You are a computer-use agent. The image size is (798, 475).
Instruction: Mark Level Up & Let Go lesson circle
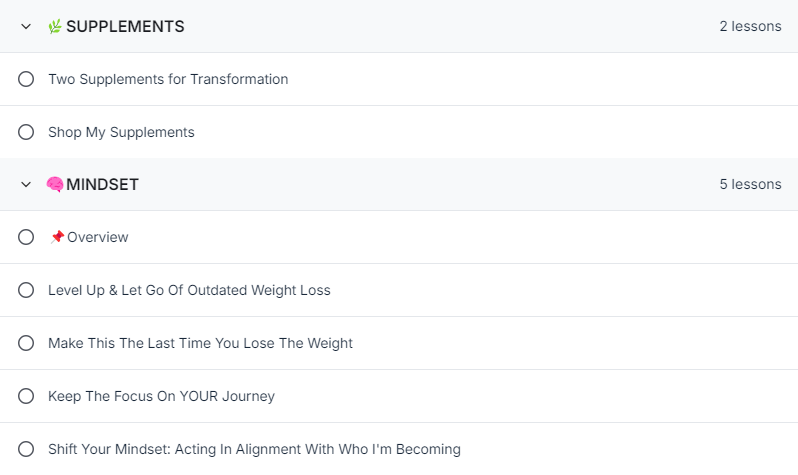(x=26, y=290)
